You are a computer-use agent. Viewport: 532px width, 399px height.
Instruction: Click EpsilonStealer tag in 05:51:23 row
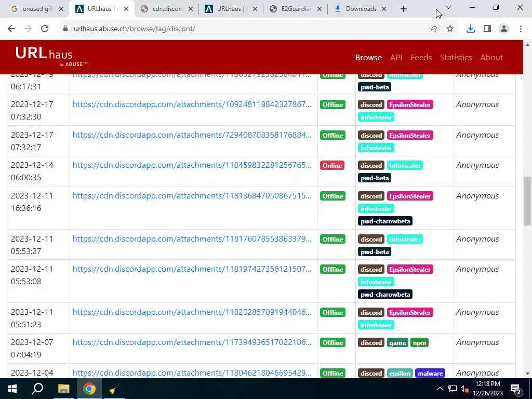coord(410,313)
